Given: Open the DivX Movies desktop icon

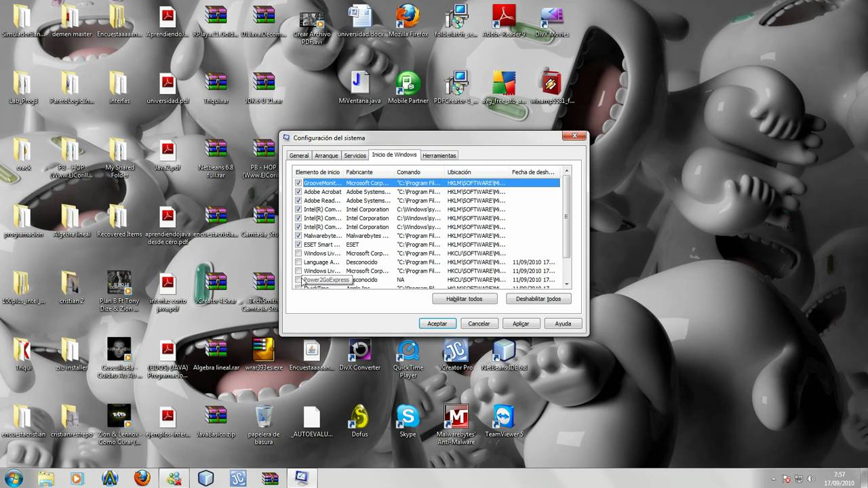Looking at the screenshot, I should pos(552,20).
